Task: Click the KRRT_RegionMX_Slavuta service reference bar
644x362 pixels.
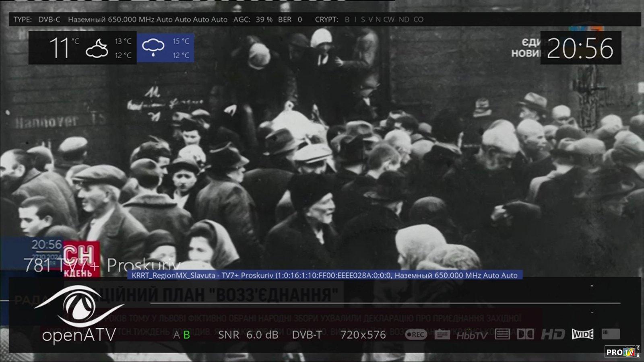Action: pyautogui.click(x=324, y=275)
